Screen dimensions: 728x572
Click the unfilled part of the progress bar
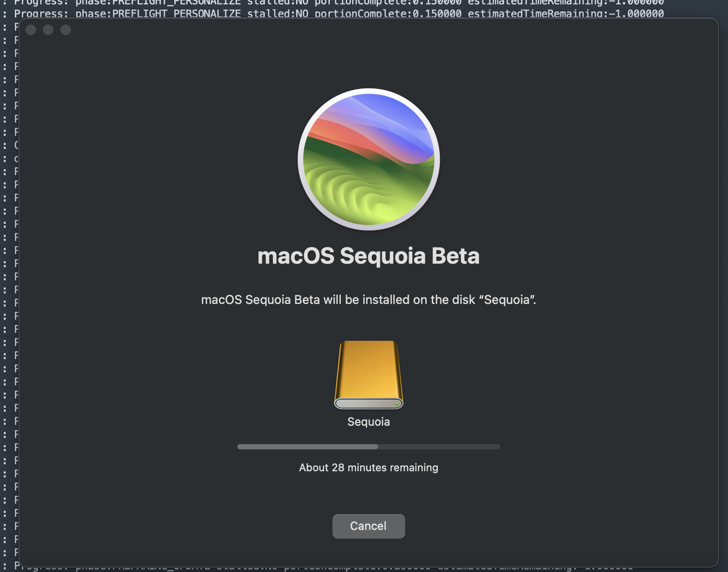click(439, 447)
